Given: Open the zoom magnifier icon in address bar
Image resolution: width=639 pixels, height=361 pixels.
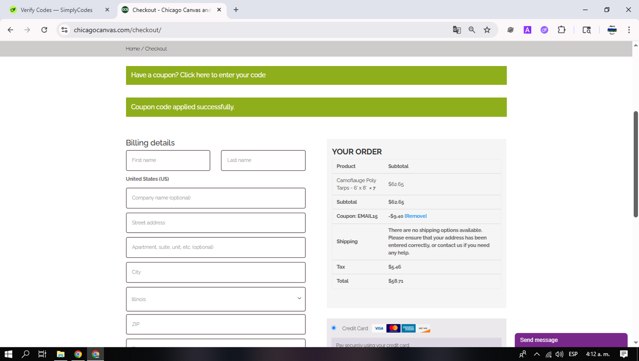Looking at the screenshot, I should (472, 30).
